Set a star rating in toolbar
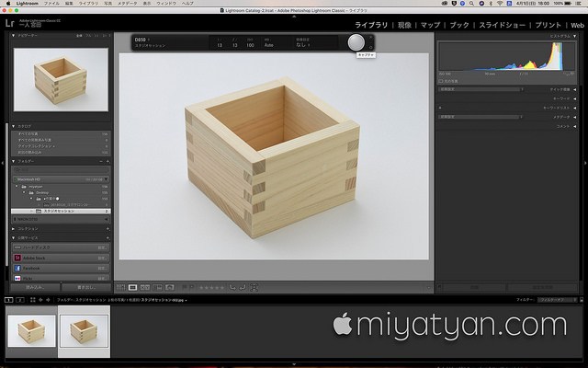Screen dimensions: 588x368 tap(211, 287)
